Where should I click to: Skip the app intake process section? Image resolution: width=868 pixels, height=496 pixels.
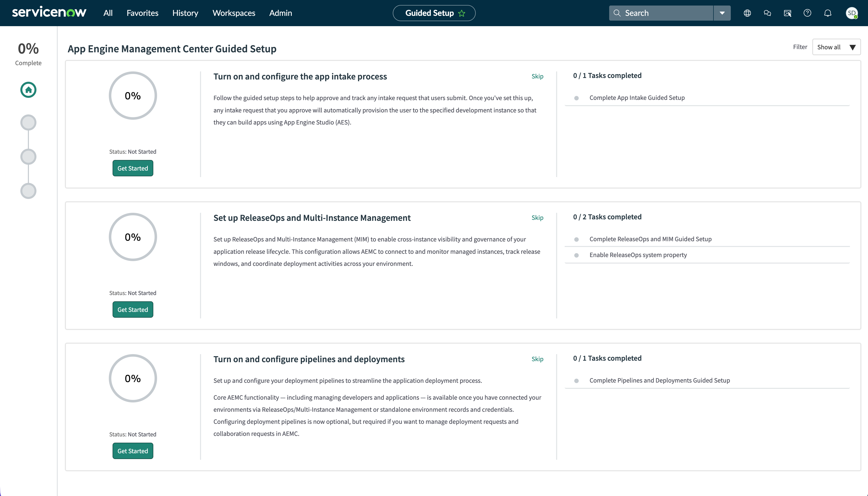[537, 76]
